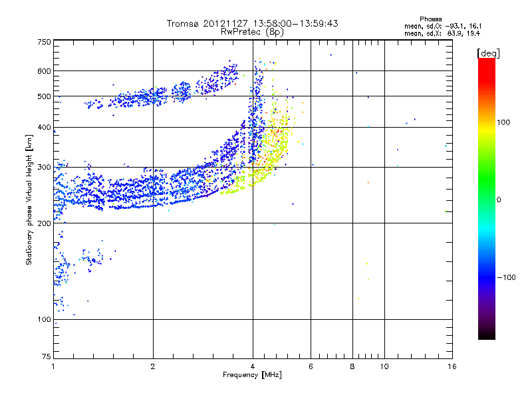The height and width of the screenshot is (399, 532).
Task: Click the plot title 'Tromsø 20121127 13:58:00-13:59:43'
Action: [252, 23]
